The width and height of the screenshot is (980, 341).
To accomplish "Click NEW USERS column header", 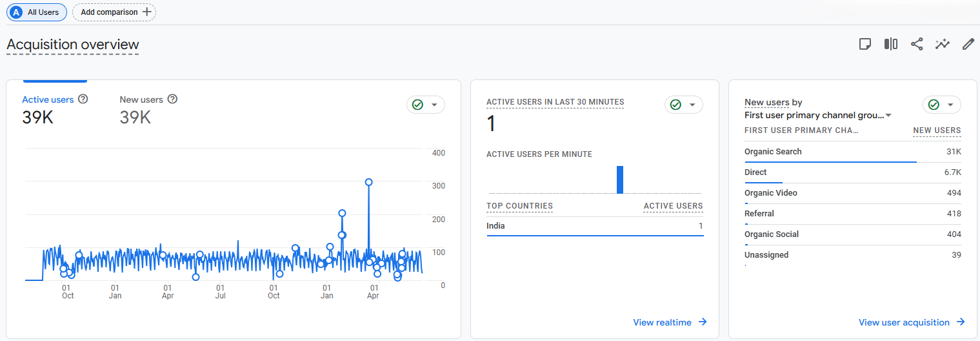I will [x=937, y=130].
